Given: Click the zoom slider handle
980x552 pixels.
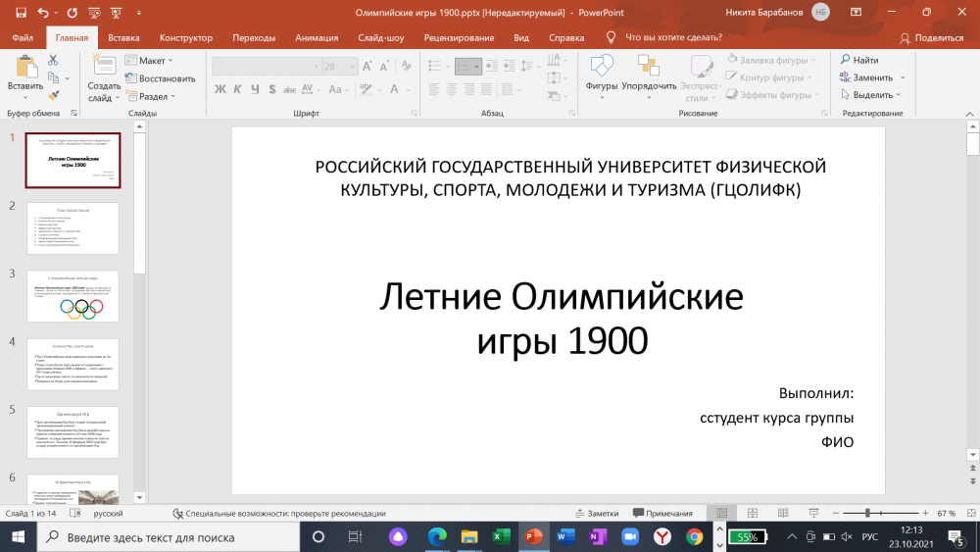Looking at the screenshot, I should pos(868,513).
